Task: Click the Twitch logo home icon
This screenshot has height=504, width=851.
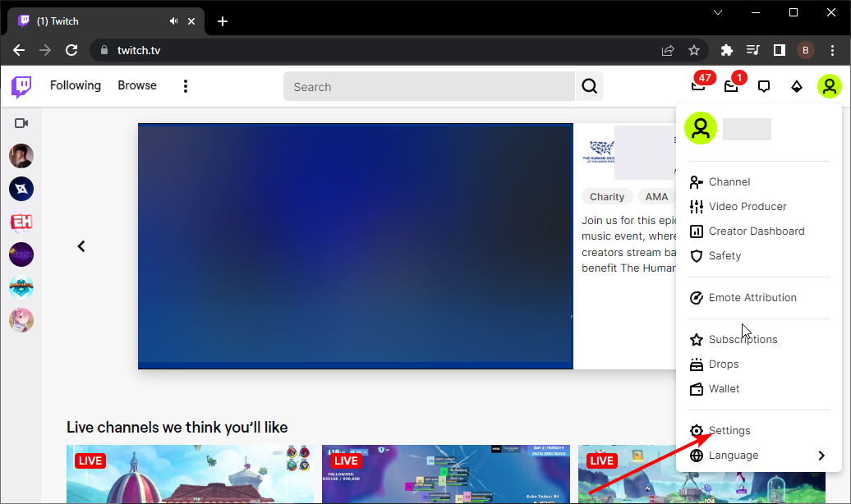Action: coord(21,86)
